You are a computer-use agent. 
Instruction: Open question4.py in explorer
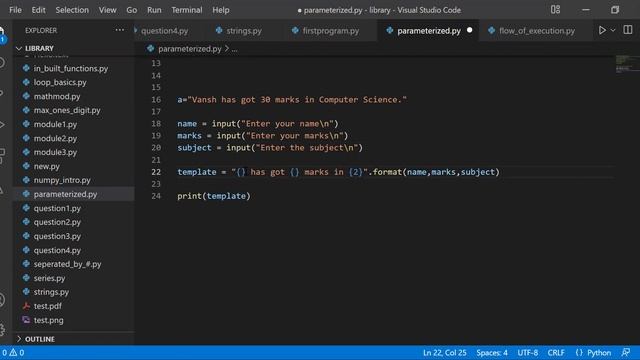57,250
